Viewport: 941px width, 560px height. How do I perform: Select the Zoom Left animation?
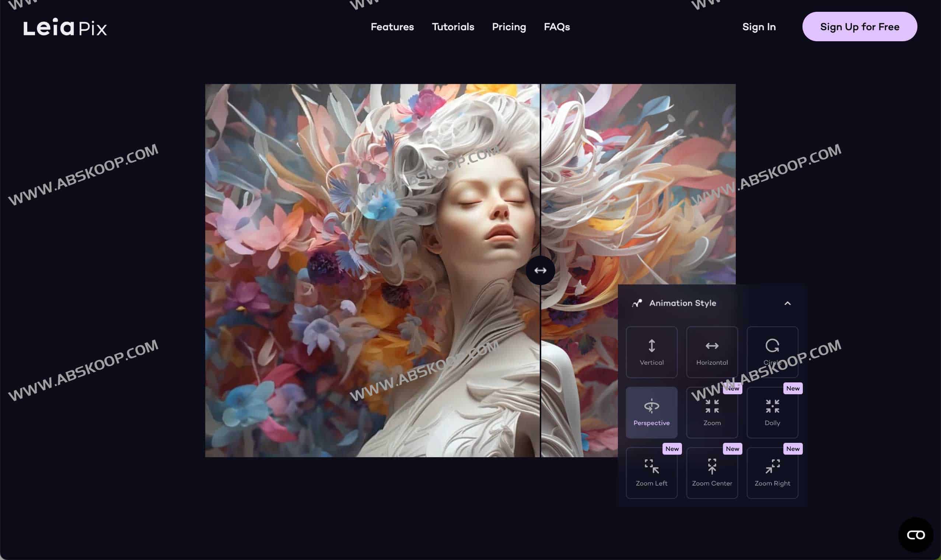pyautogui.click(x=651, y=472)
